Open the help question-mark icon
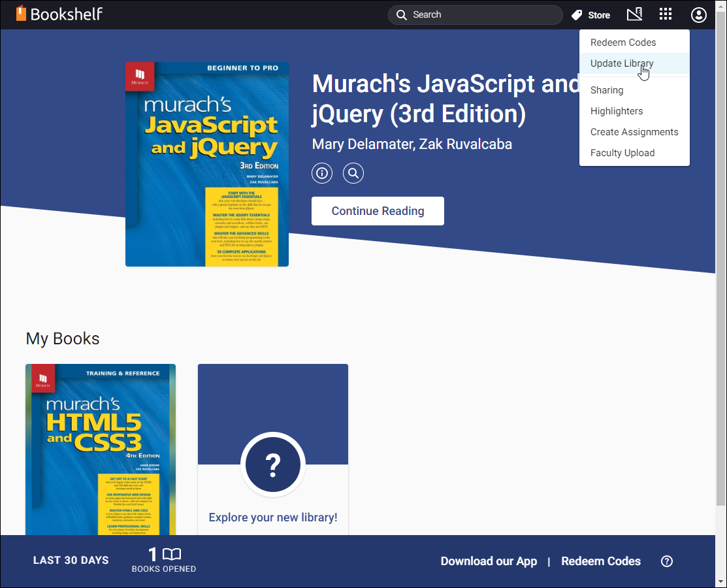Screen dimensions: 727x588 [666, 561]
